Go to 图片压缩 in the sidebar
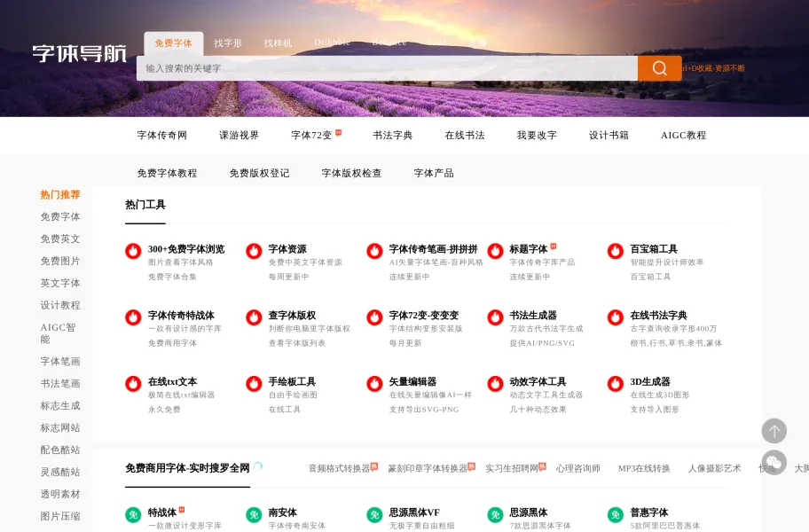The width and height of the screenshot is (809, 532). pos(60,517)
